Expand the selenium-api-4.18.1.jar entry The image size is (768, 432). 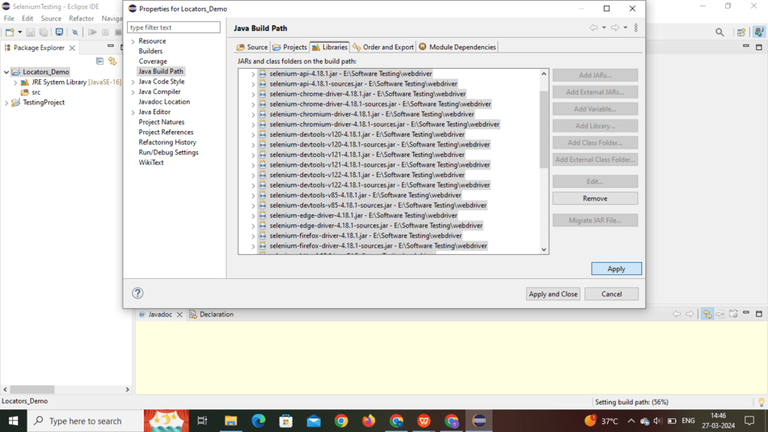253,74
